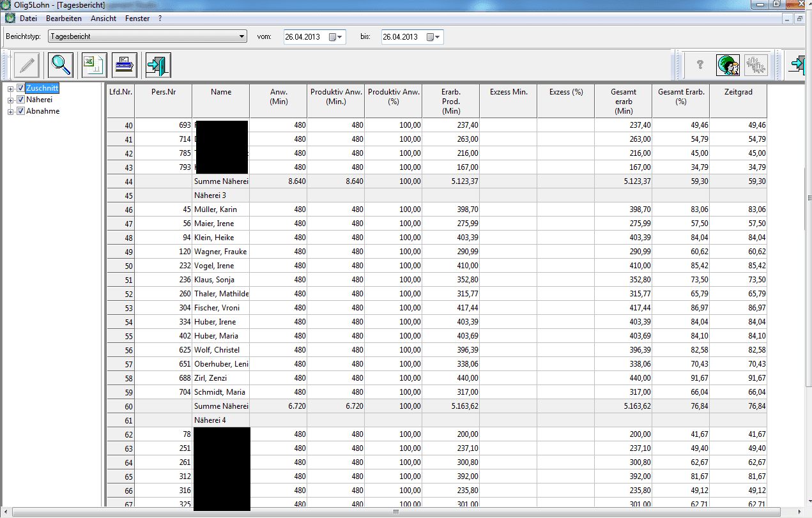This screenshot has width=812, height=518.
Task: Click the globe with two people icon
Action: point(728,65)
